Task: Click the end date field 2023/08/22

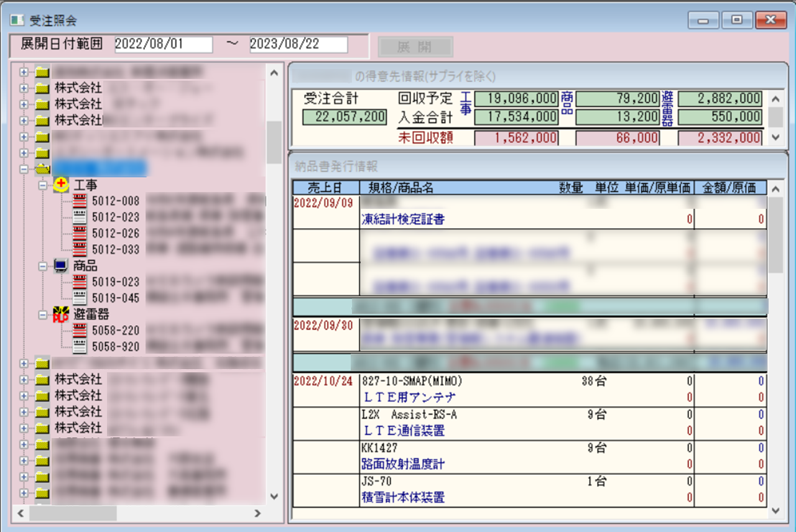Action: 298,45
